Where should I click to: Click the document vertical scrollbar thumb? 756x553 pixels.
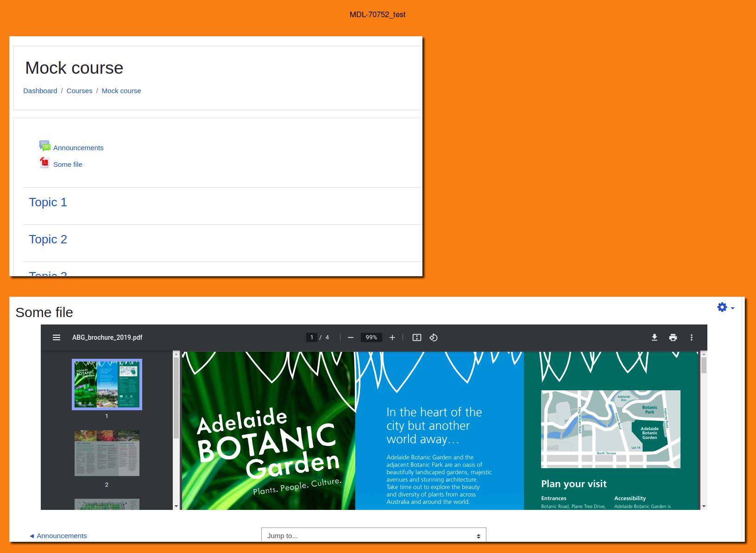coord(704,365)
